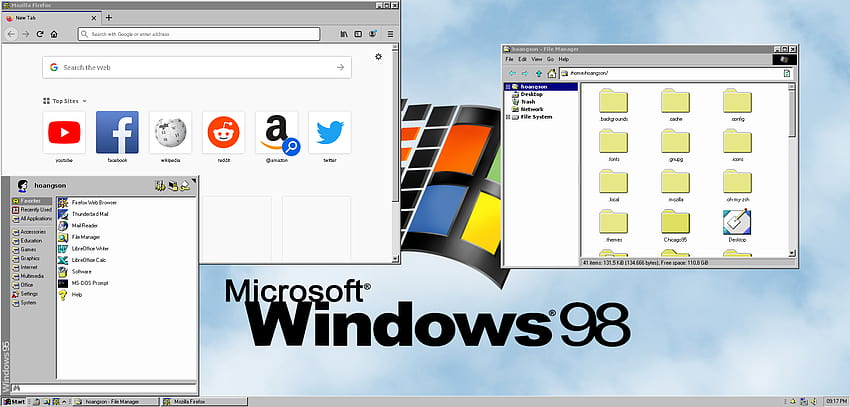The image size is (850, 407).
Task: Show Firefox sidebars icon
Action: pyautogui.click(x=358, y=34)
